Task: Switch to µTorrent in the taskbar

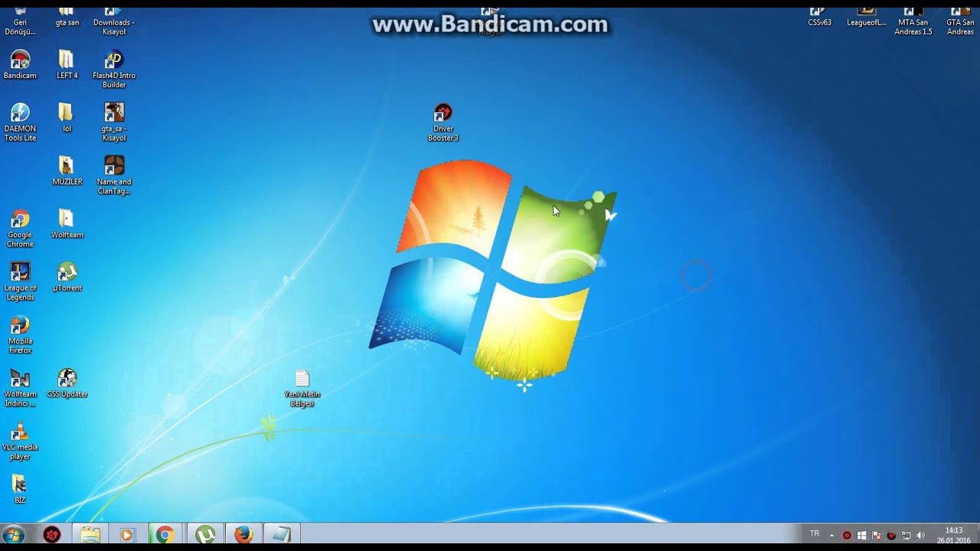Action: tap(205, 534)
